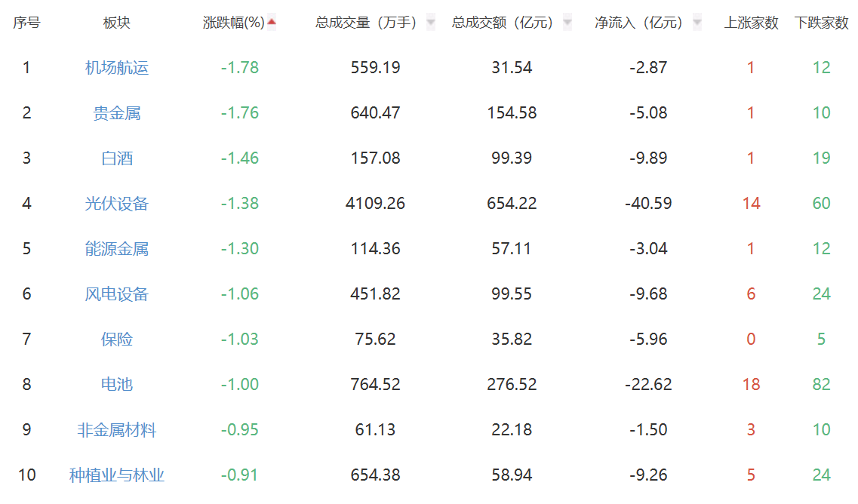This screenshot has height=504, width=858.
Task: Open the 机场航运 sector link
Action: pyautogui.click(x=117, y=68)
